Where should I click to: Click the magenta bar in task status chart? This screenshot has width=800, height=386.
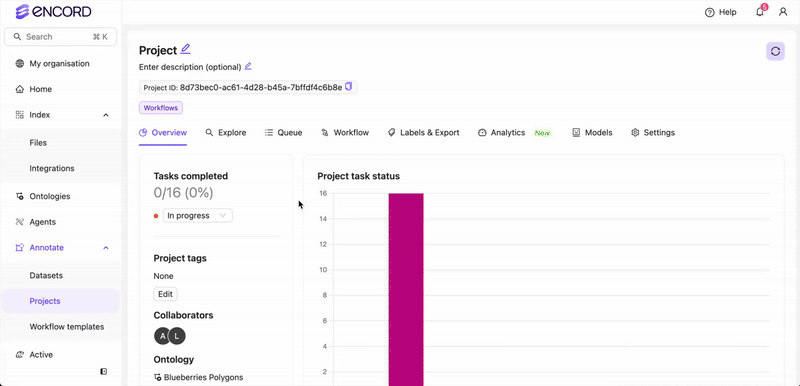(x=406, y=289)
